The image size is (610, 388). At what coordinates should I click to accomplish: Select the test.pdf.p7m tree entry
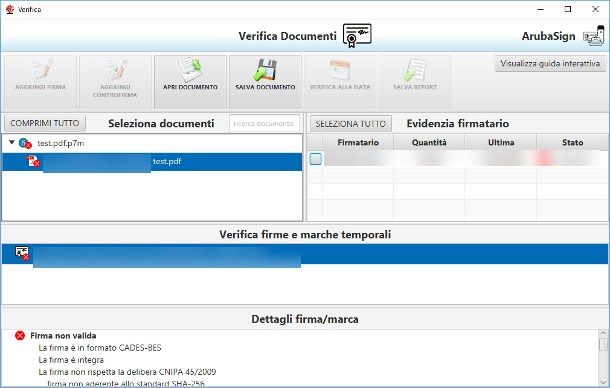tap(61, 143)
